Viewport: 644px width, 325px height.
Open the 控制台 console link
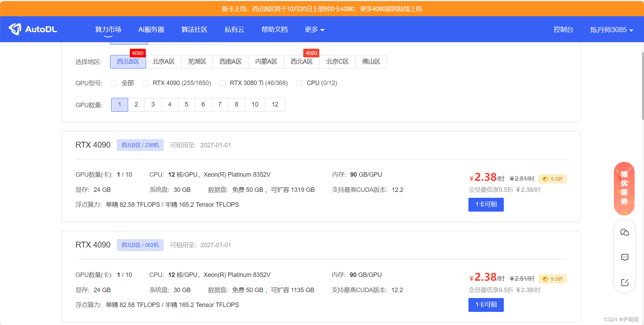click(x=564, y=30)
